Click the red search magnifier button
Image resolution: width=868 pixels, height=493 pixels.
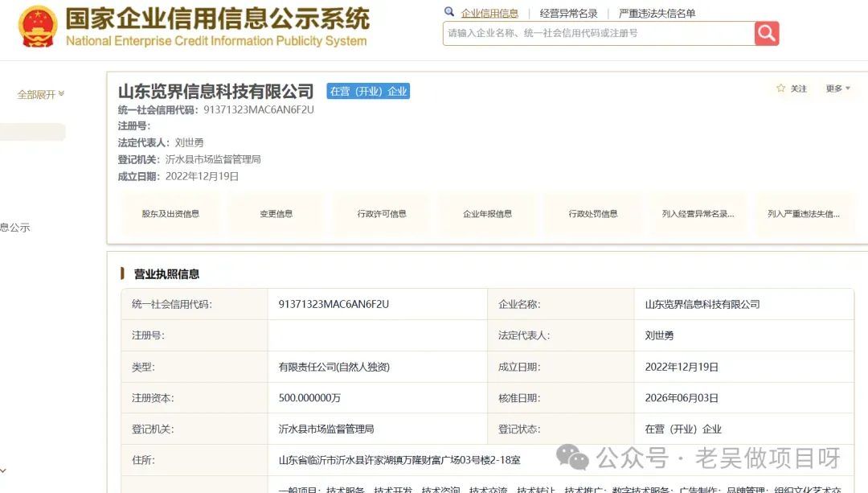767,34
